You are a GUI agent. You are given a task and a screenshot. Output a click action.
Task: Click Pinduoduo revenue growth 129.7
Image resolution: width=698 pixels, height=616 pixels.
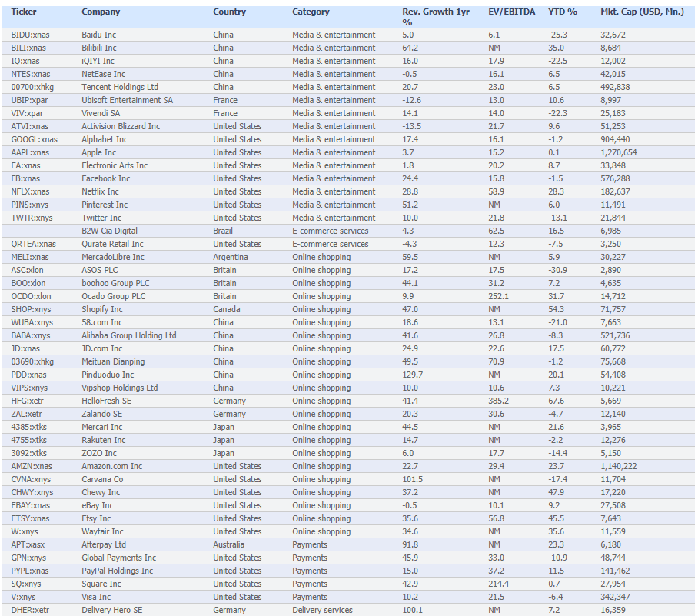coord(412,375)
